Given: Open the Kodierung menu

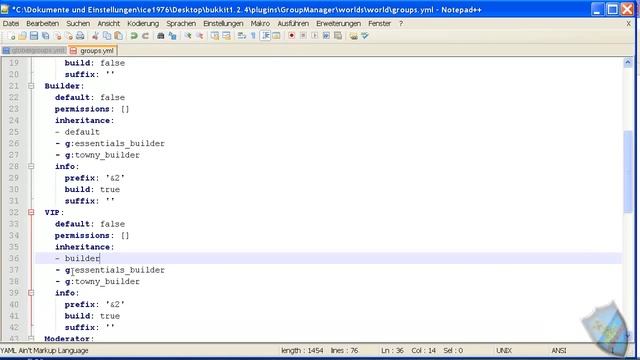Looking at the screenshot, I should click(143, 24).
